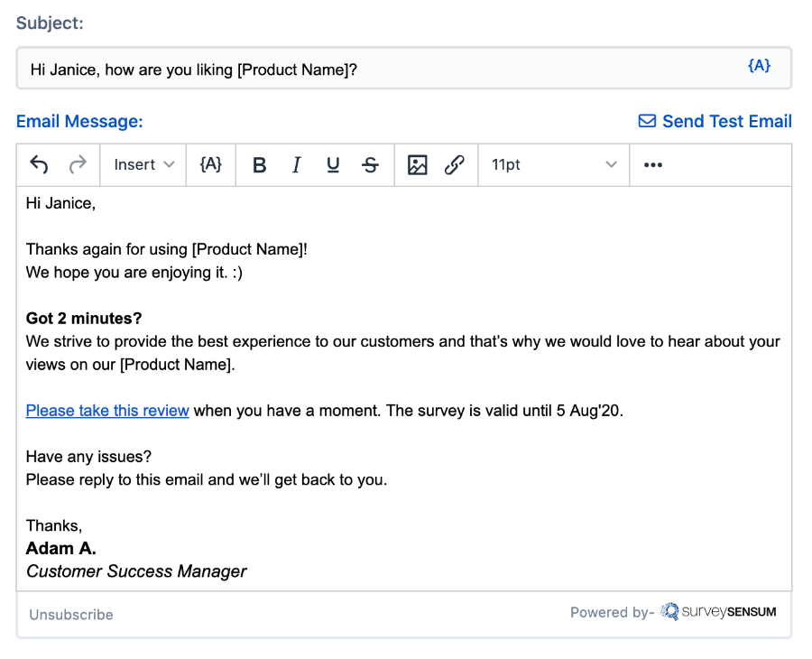This screenshot has width=812, height=659.
Task: Click the envelope icon beside Send Test Email
Action: point(647,121)
